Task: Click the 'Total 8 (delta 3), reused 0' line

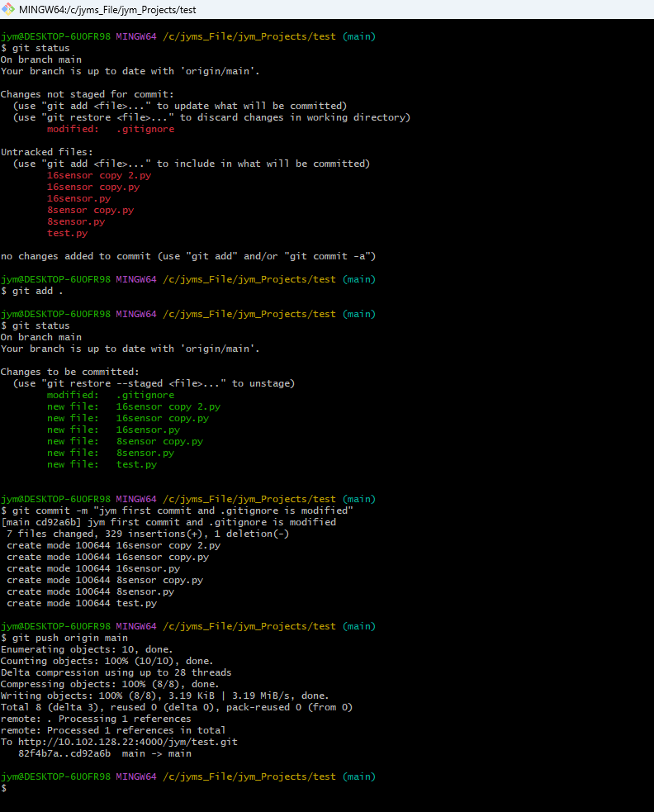Action: coord(177,707)
